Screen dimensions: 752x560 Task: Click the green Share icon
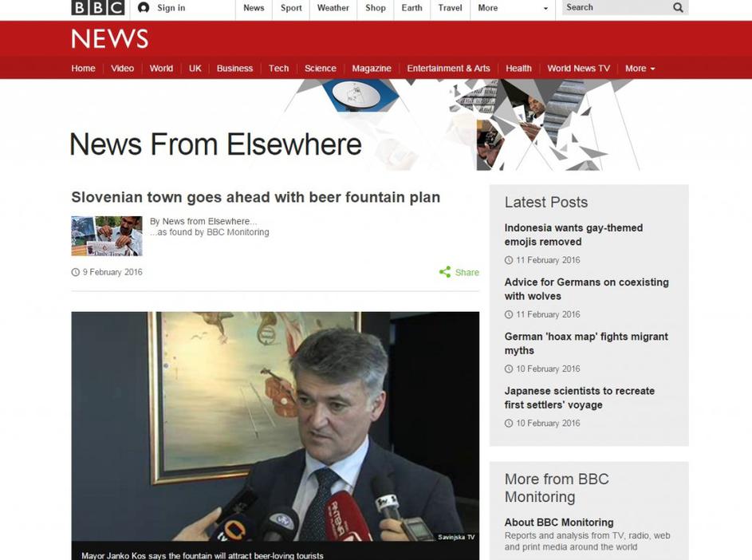(x=445, y=272)
